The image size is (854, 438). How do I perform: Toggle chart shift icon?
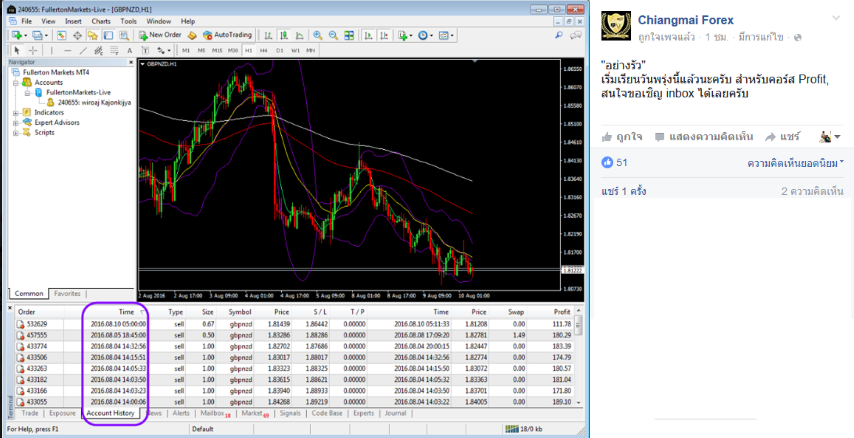click(385, 35)
